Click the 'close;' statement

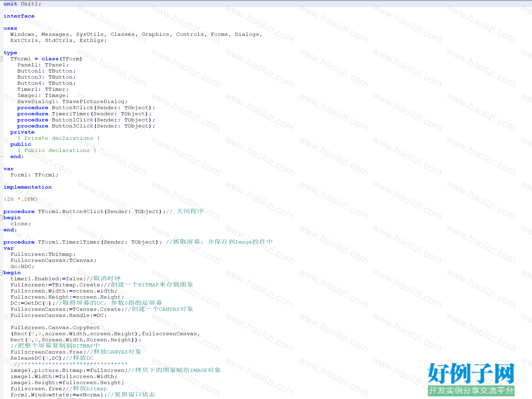(x=21, y=224)
